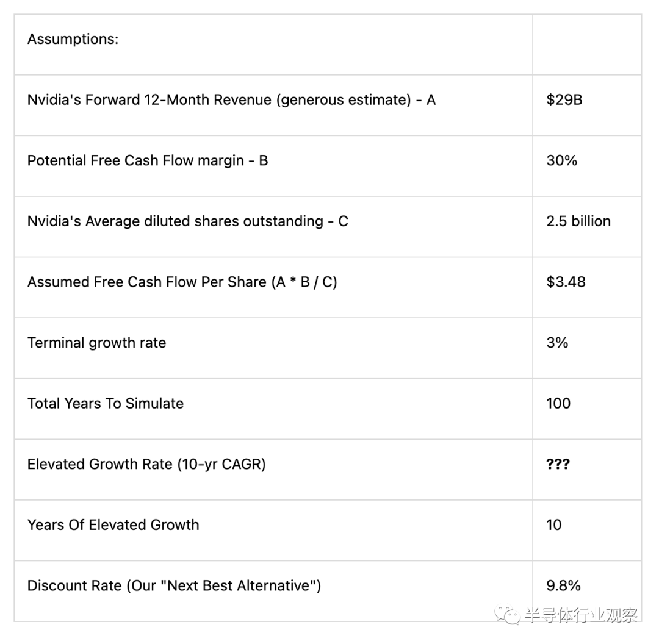Select the 2.5 billion value cell
659x644 pixels.
coord(578,221)
